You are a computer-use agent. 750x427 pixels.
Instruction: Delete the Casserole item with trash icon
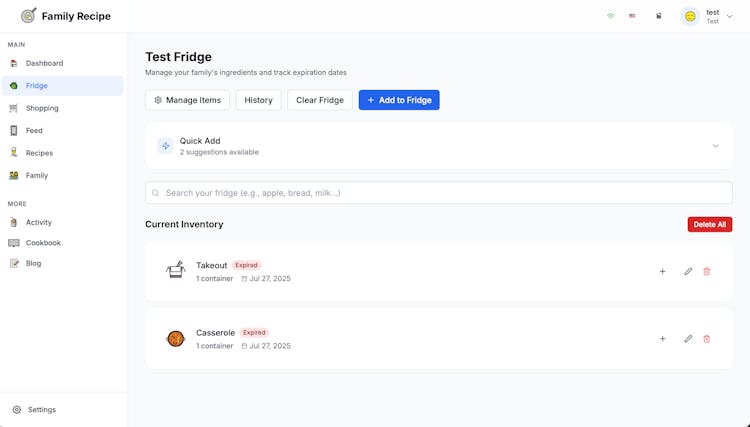(x=707, y=338)
